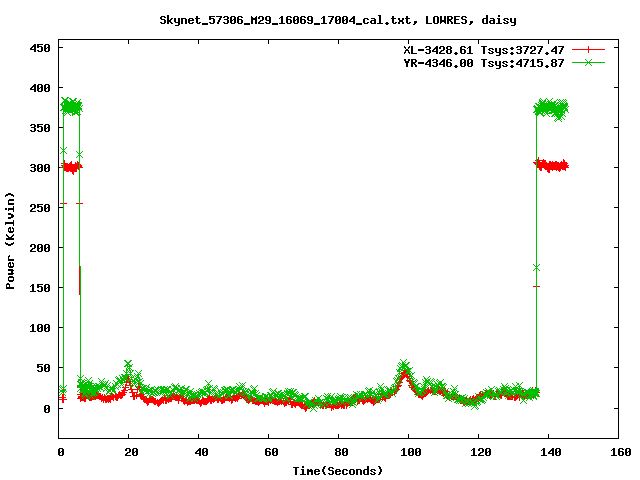Click x-axis tick label 20

pyautogui.click(x=131, y=452)
